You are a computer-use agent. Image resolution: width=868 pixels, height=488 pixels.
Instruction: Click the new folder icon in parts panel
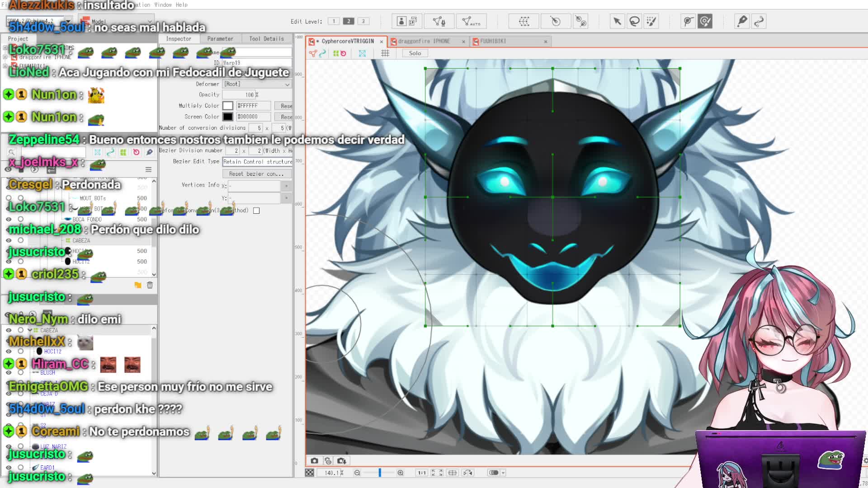pyautogui.click(x=138, y=285)
